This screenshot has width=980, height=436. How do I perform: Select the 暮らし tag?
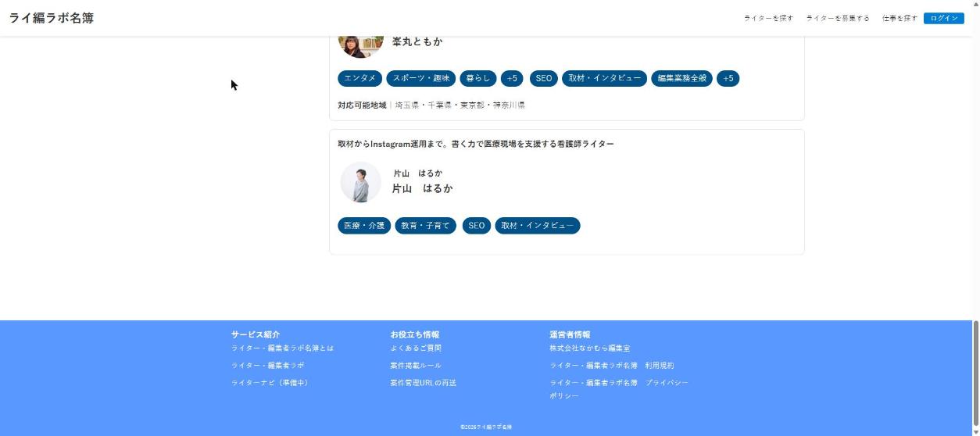[x=478, y=78]
